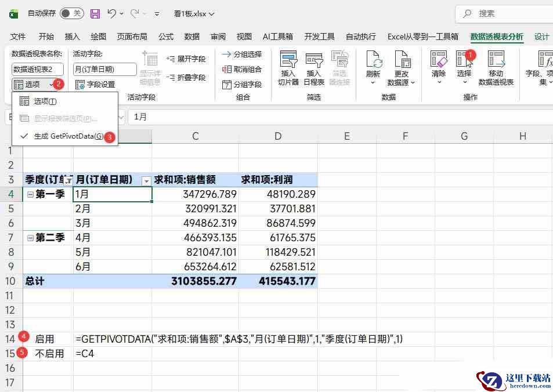Refresh the pivot table data

pyautogui.click(x=373, y=61)
